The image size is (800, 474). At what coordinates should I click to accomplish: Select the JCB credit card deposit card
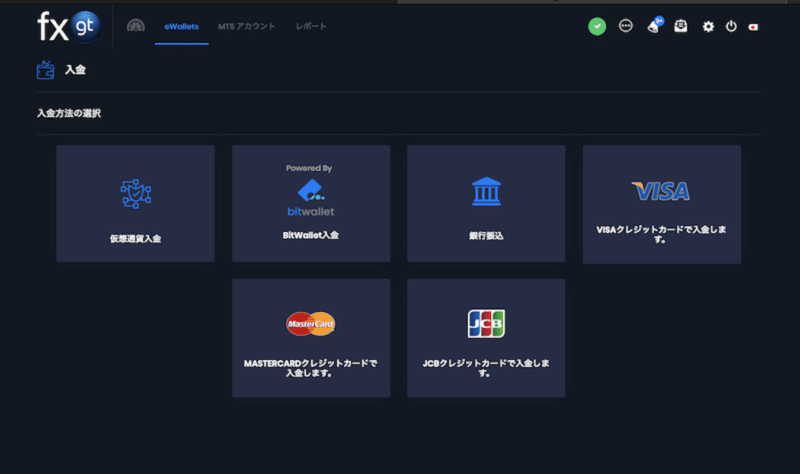point(486,338)
